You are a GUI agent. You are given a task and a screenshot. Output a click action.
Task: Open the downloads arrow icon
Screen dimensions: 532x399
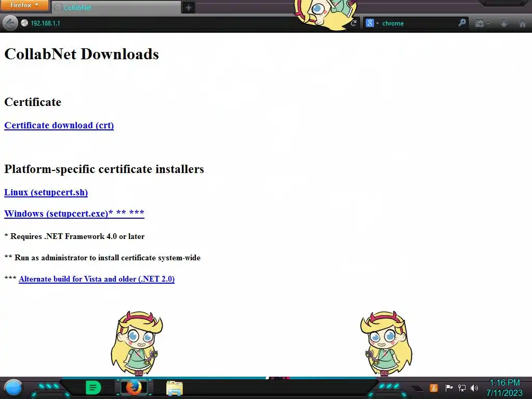(x=504, y=23)
